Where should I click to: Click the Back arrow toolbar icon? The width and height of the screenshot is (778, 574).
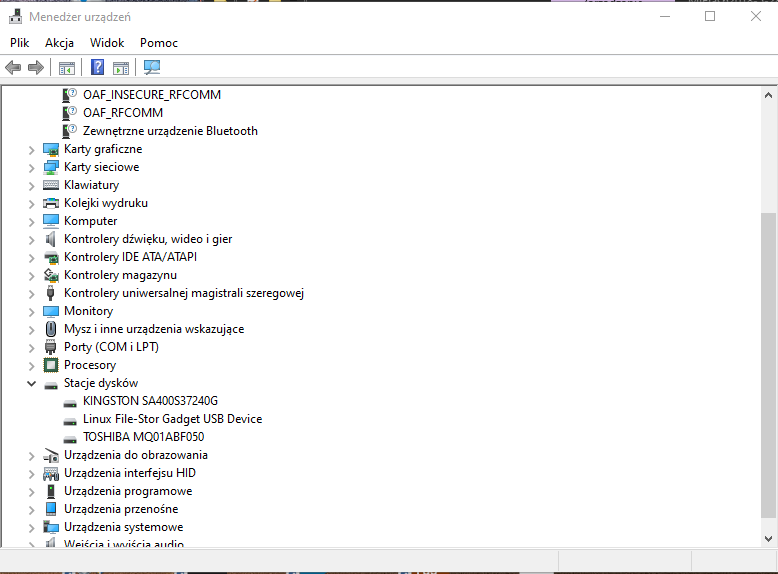click(x=13, y=68)
